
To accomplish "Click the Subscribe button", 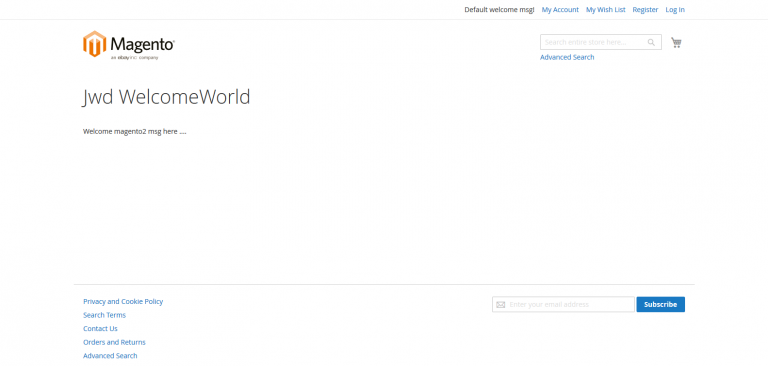I will [660, 304].
